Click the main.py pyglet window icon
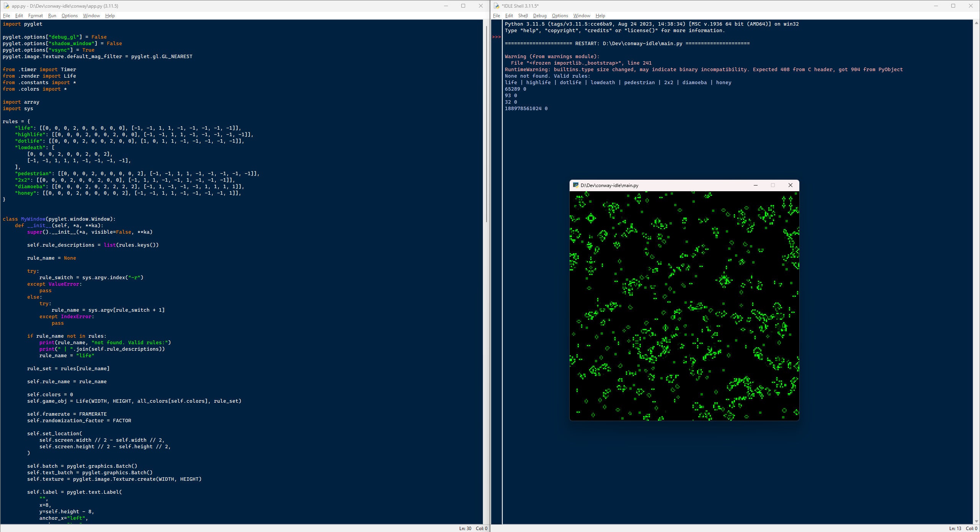 coord(575,185)
